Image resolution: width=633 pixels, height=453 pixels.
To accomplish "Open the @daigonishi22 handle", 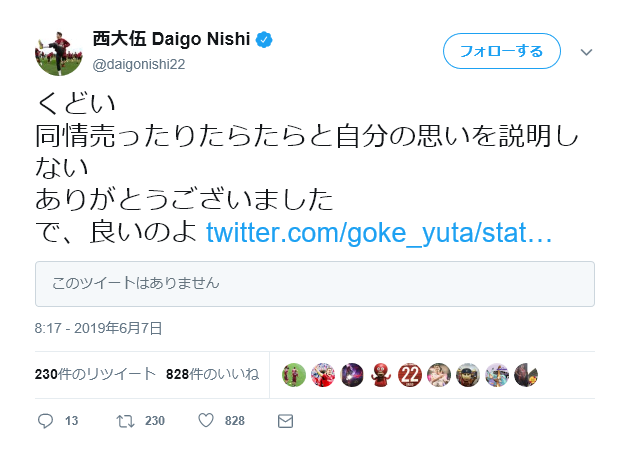I will pos(139,64).
